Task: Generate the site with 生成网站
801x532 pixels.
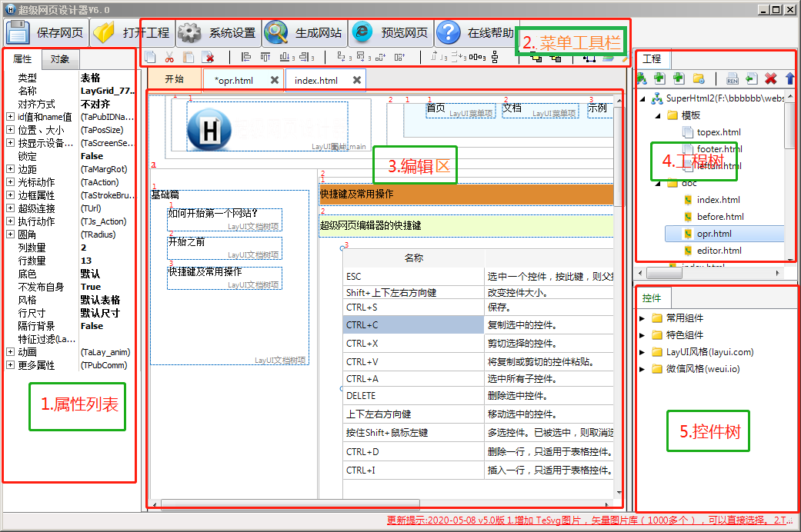Action: pos(305,33)
